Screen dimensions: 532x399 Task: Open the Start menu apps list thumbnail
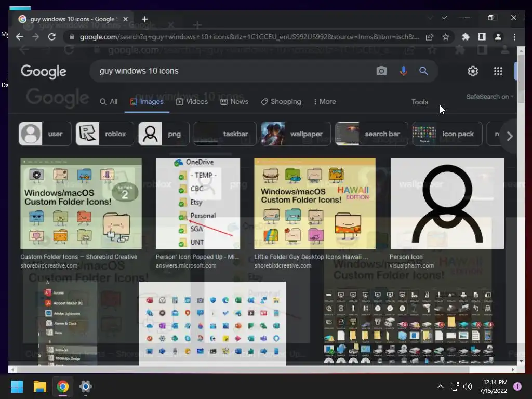click(68, 323)
